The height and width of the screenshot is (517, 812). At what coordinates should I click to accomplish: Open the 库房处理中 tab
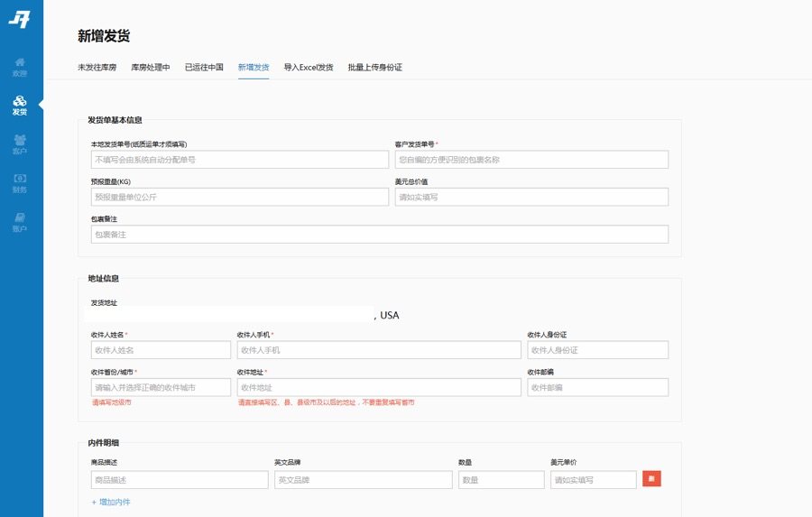click(150, 68)
